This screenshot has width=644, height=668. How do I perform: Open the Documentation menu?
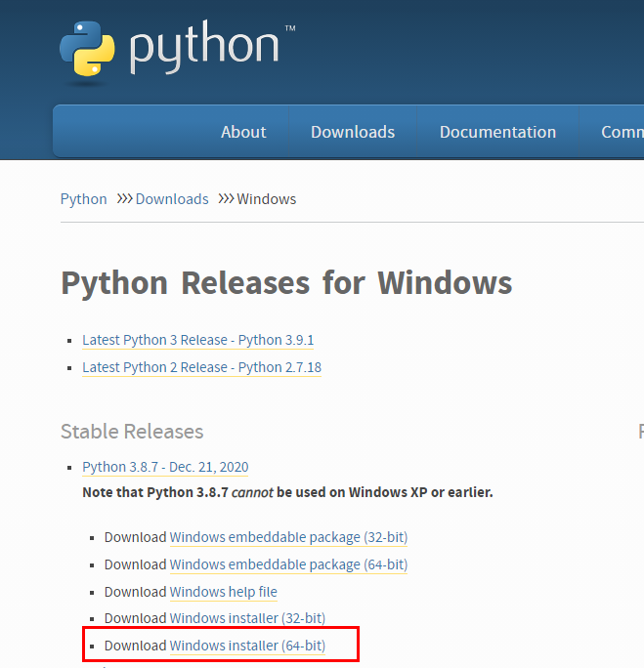497,132
